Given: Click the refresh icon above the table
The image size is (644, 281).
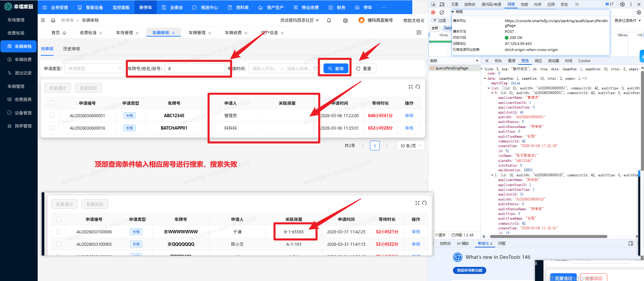Looking at the screenshot, I should tap(418, 87).
